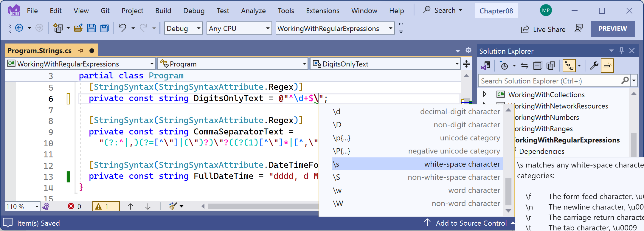Click the Search button in title bar

click(x=443, y=10)
